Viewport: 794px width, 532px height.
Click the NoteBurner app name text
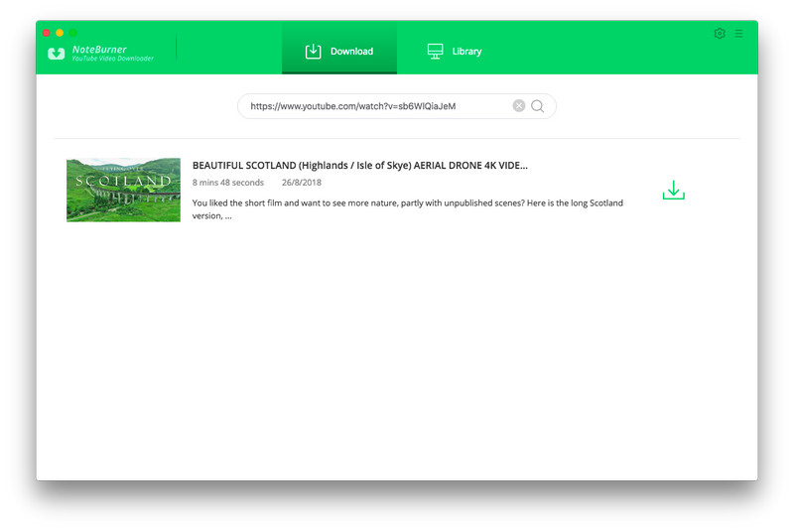[99, 49]
